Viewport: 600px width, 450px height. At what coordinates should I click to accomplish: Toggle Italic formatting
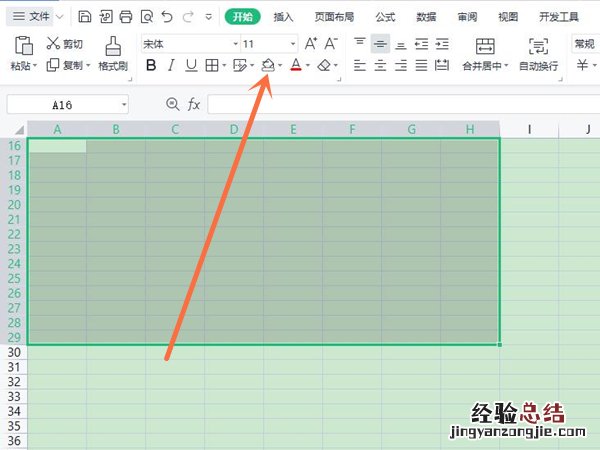tap(171, 65)
